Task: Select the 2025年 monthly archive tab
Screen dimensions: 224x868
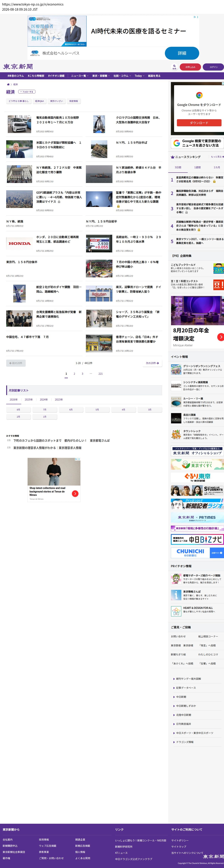Action: 29,400
